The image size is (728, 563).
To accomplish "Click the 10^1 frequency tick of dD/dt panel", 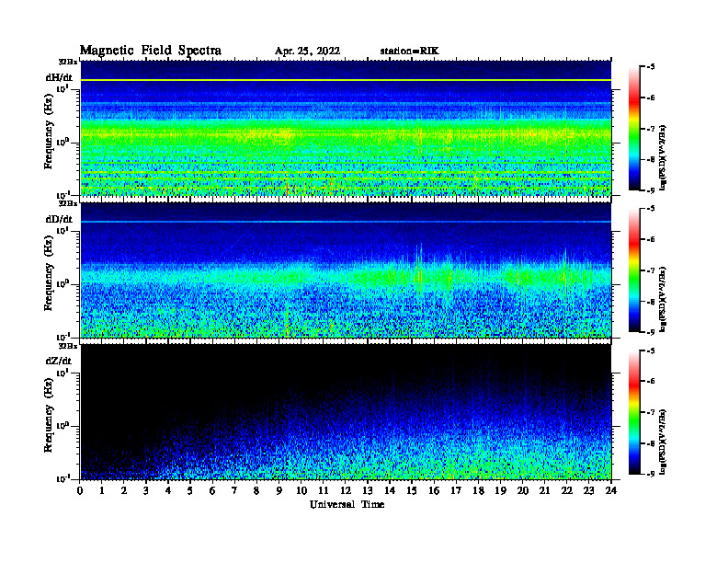I will pyautogui.click(x=63, y=231).
